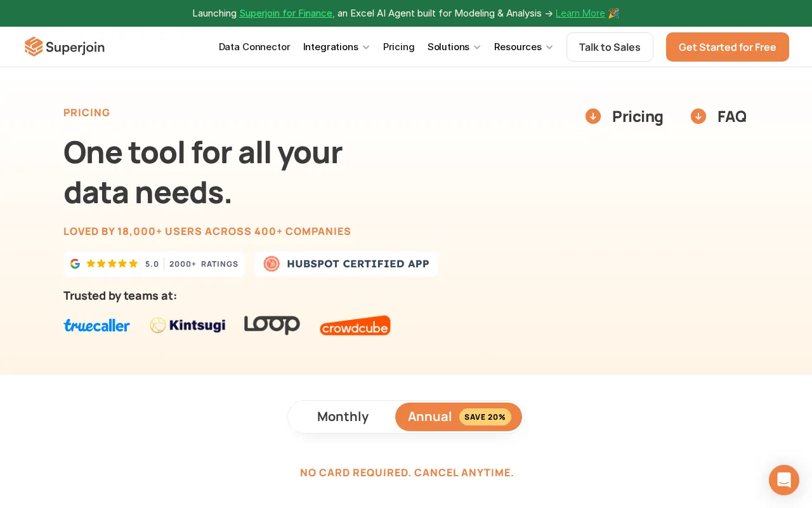Click the SAVE 20% badge

tap(485, 417)
